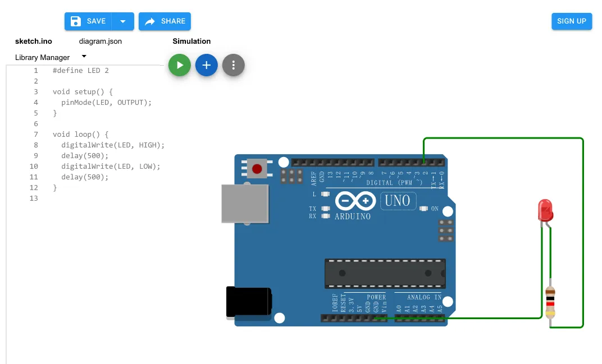Click the 'digitalWrite(LED, LOW);' code line
Screen dimensions: 602x364
tap(111, 167)
